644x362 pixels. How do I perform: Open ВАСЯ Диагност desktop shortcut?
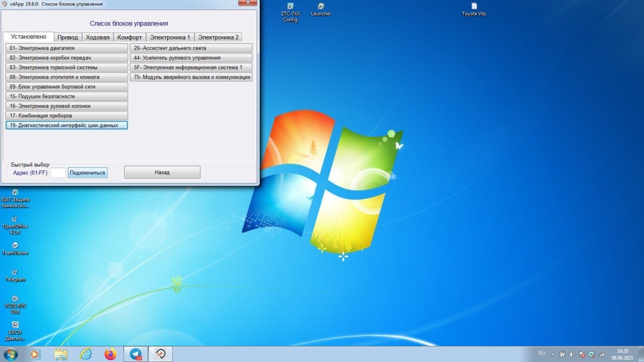pyautogui.click(x=15, y=331)
